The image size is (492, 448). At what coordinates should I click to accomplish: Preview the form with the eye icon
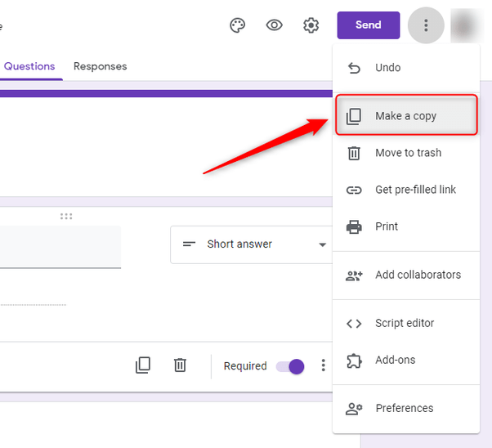click(275, 25)
